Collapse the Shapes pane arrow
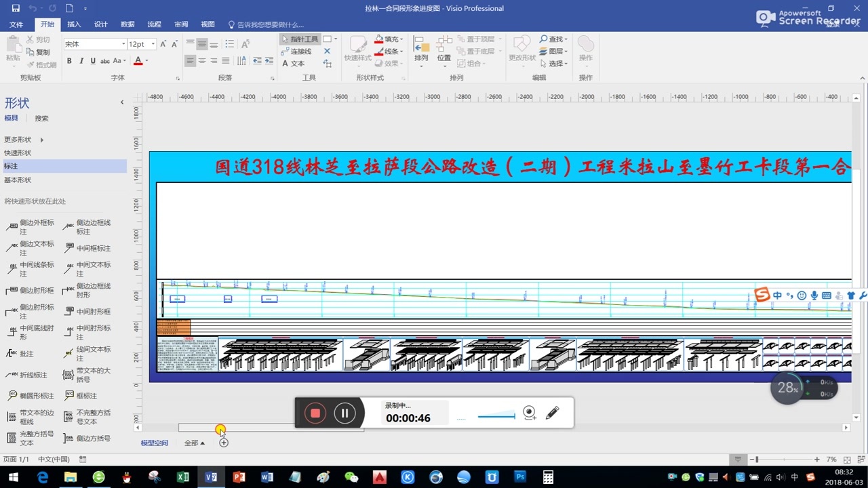This screenshot has height=488, width=868. tap(122, 102)
